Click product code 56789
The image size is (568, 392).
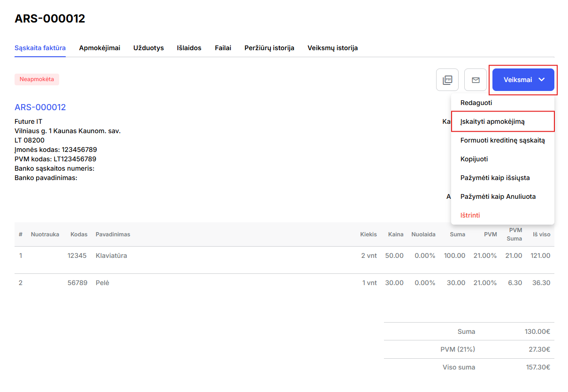[x=77, y=283]
